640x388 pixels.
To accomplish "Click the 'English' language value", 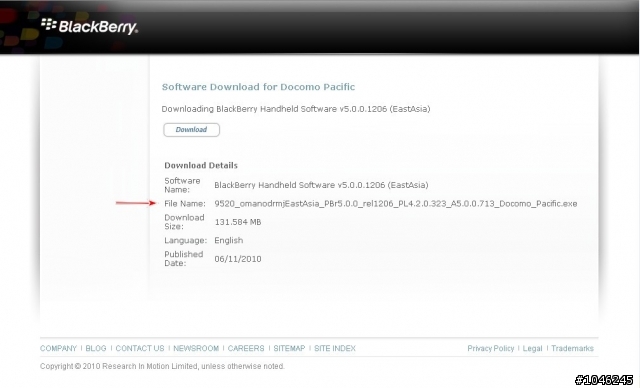I will coord(229,240).
